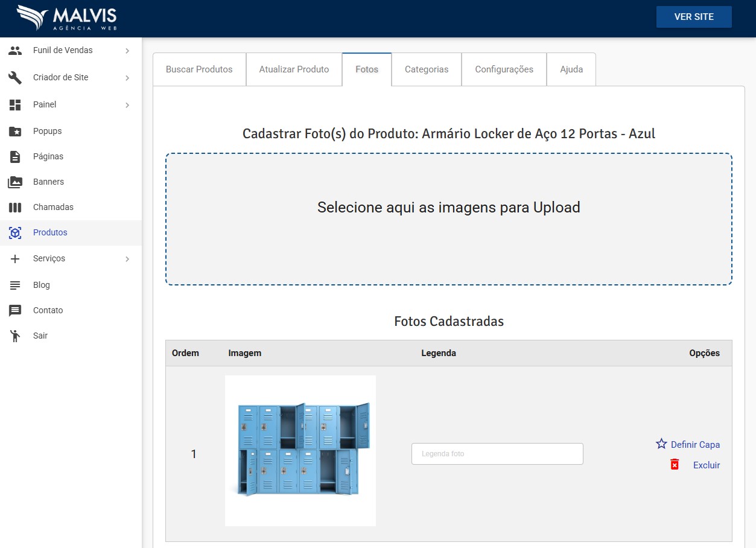Click the Sair person icon

click(15, 336)
